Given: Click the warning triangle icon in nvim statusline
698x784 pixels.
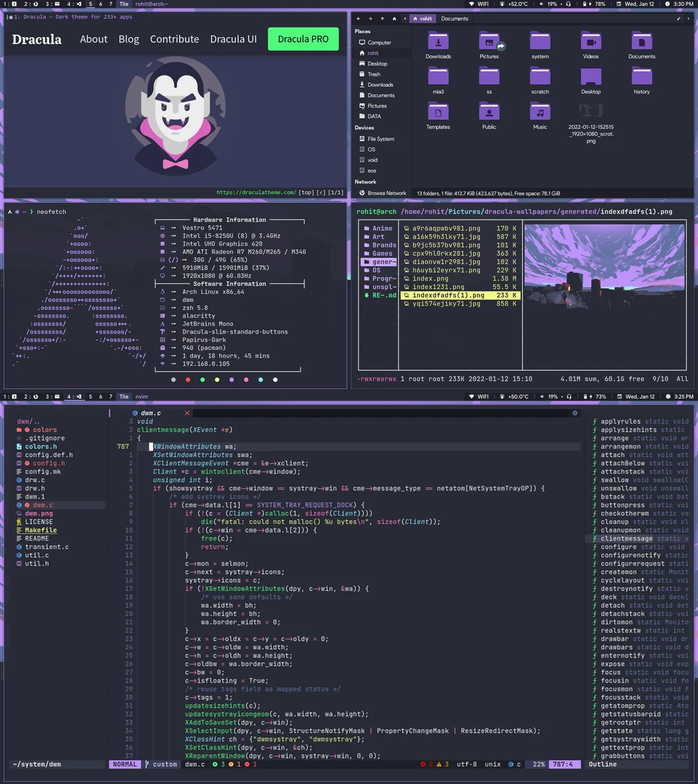Looking at the screenshot, I should 439,764.
